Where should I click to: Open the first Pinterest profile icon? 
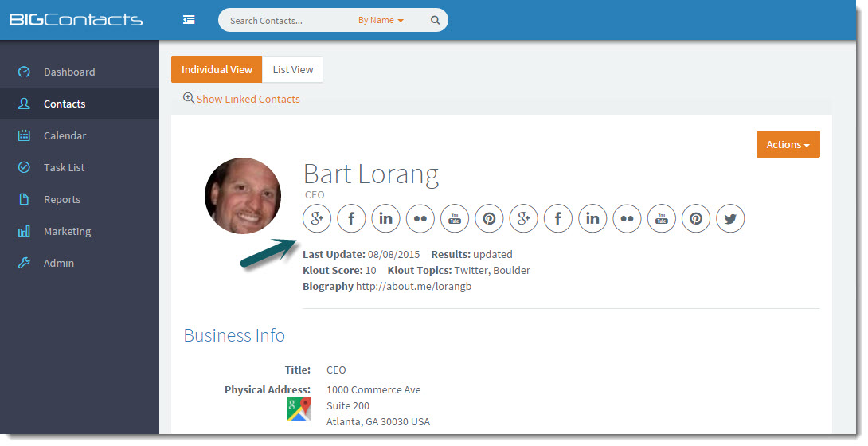490,218
